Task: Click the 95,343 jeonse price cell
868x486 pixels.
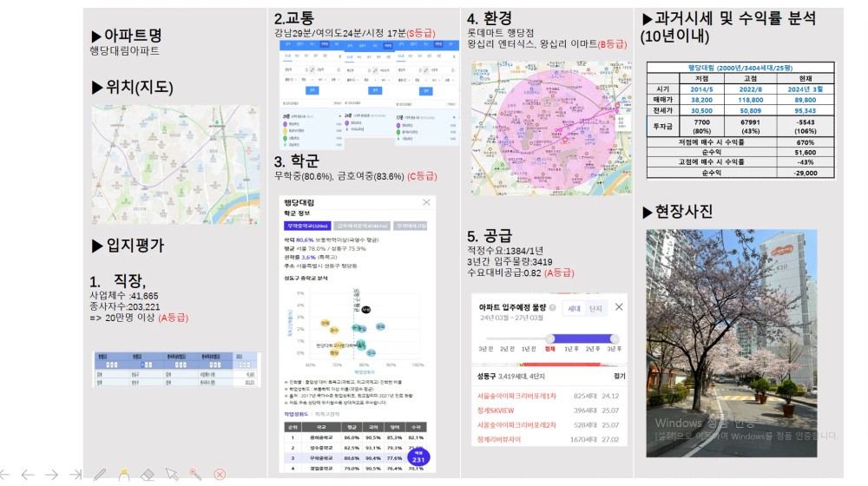Action: coord(805,111)
